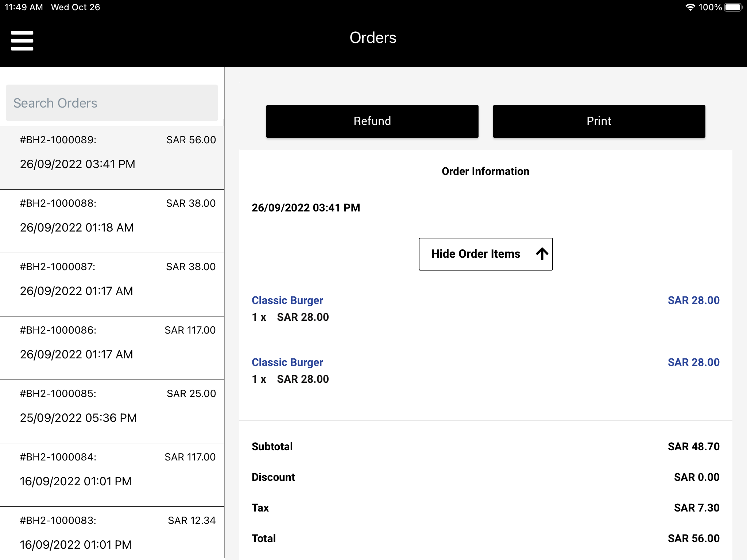The height and width of the screenshot is (560, 747).
Task: Click the up arrow on Hide Order Items
Action: (542, 254)
